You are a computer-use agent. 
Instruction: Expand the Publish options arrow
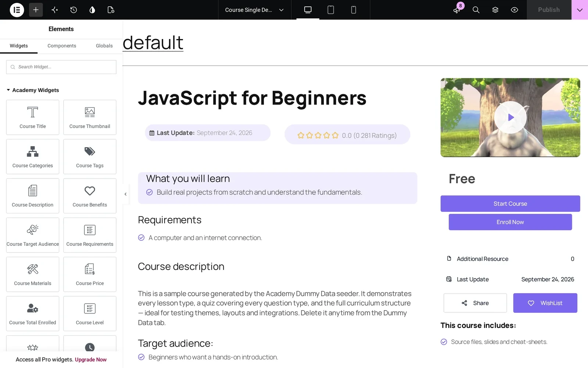580,10
